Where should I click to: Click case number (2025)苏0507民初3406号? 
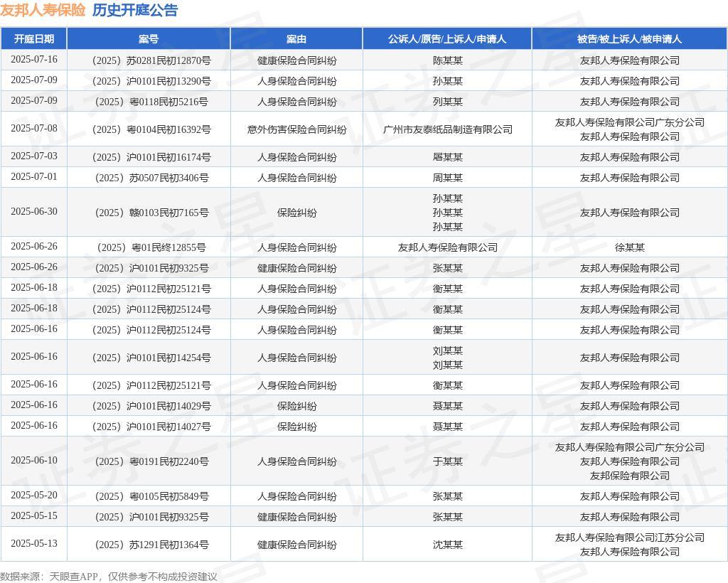(149, 178)
